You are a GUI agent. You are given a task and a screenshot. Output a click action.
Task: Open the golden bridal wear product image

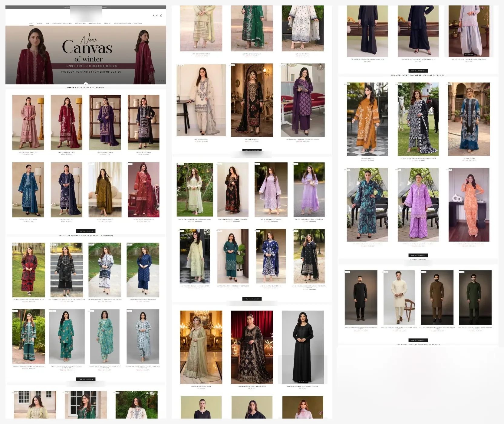coord(201,347)
